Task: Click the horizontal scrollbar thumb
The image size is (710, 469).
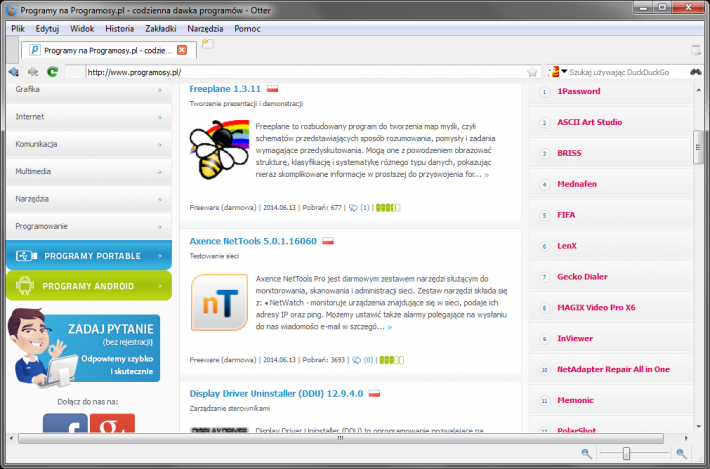Action: point(341,438)
